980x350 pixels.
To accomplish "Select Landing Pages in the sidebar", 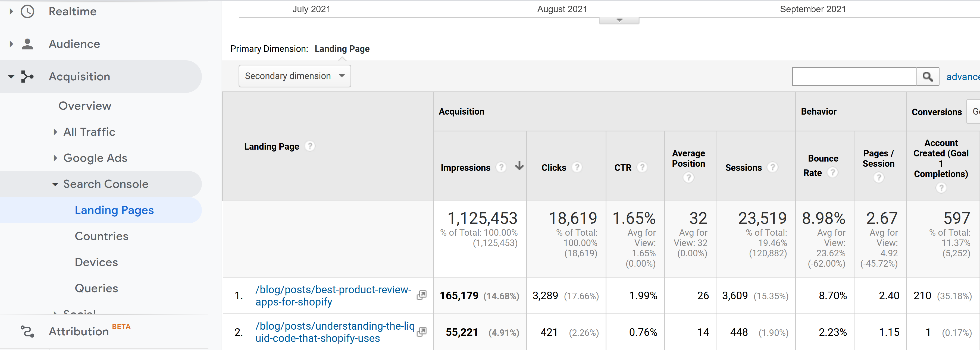I will pos(114,210).
